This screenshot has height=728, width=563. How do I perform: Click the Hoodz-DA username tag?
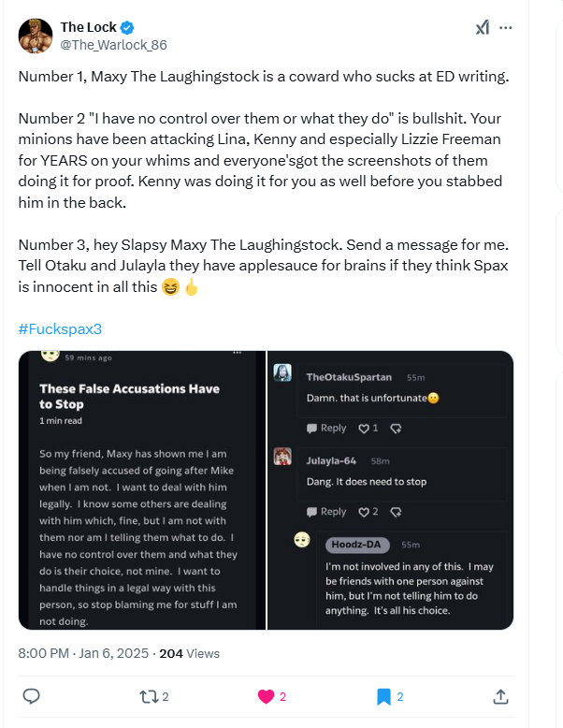coord(358,545)
